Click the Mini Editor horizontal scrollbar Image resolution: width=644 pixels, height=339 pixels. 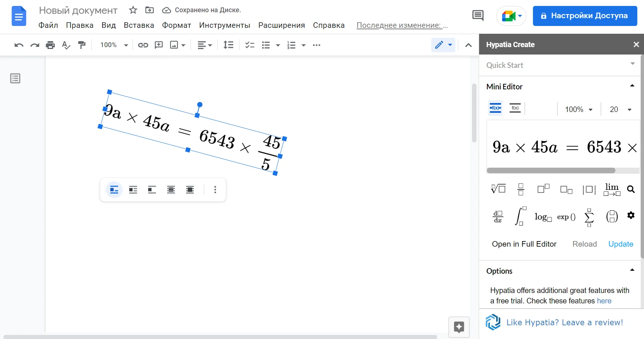pos(551,171)
